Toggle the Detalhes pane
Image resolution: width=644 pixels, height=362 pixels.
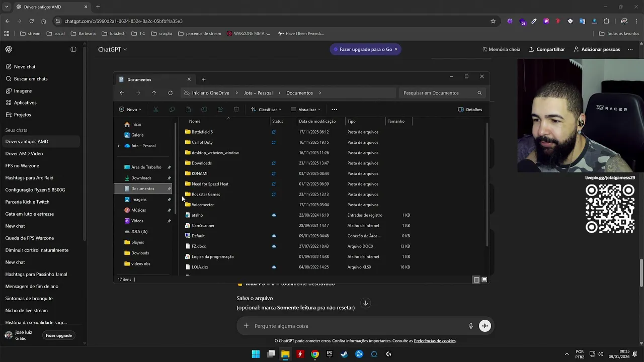470,109
